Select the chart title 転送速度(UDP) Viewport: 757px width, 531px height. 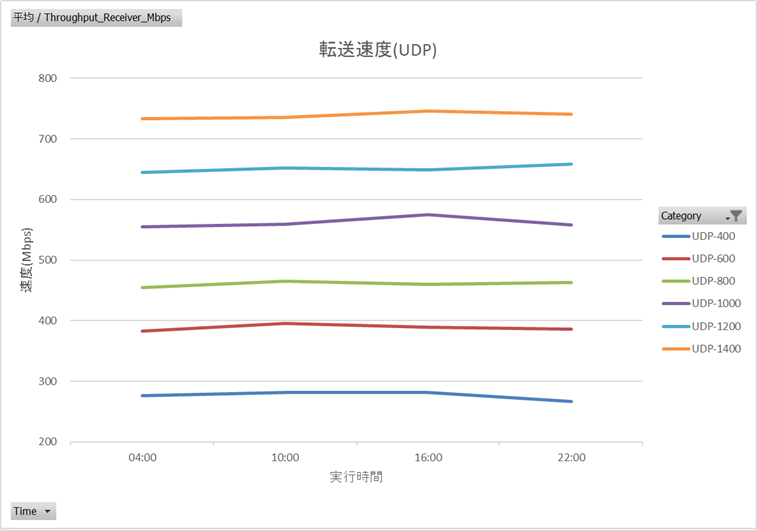[377, 49]
